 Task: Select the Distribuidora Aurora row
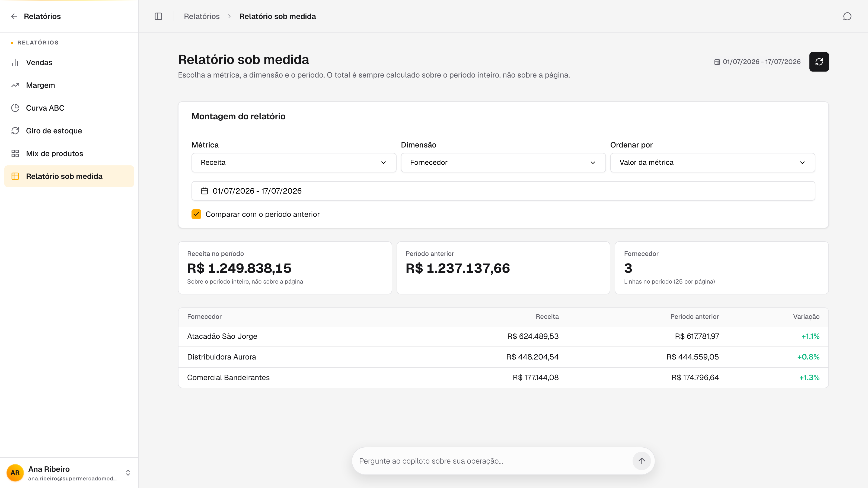(503, 357)
